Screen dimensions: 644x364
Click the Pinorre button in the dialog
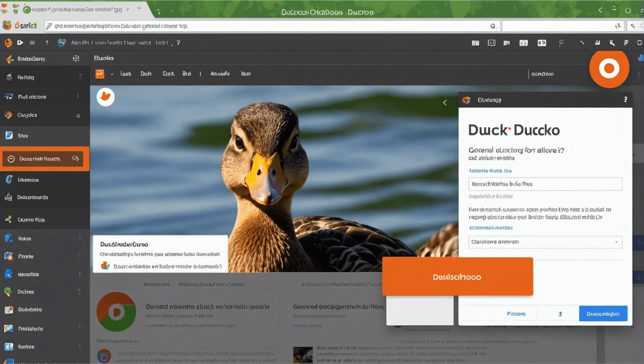point(516,314)
